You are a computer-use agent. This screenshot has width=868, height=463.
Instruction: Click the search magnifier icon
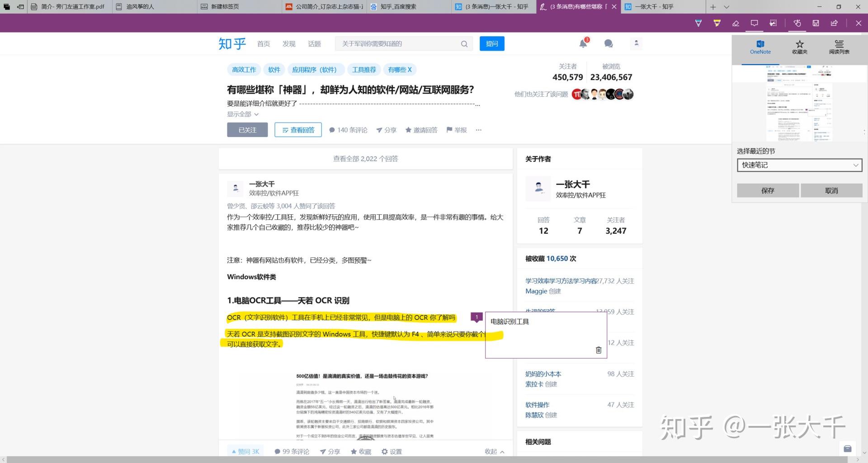pos(464,44)
